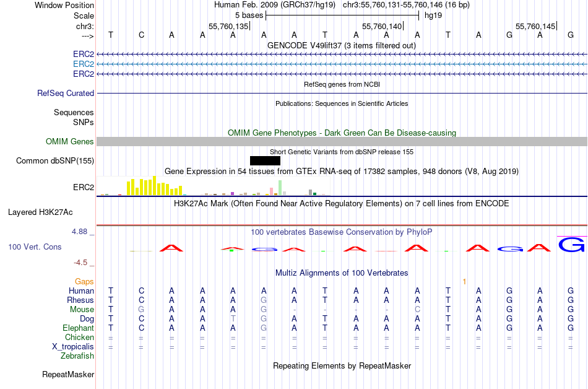
Task: Click the Common dbSNP(155) label
Action: [x=55, y=160]
